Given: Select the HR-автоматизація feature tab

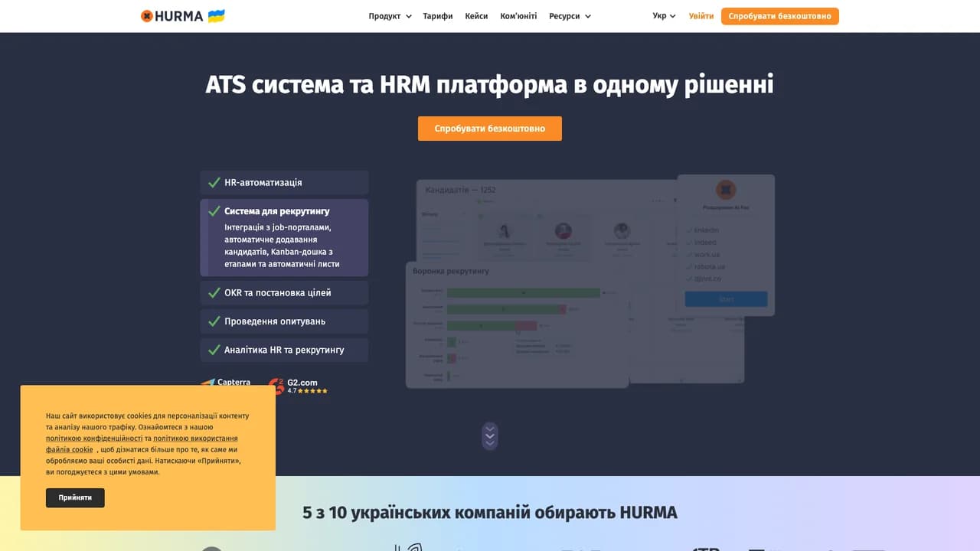Looking at the screenshot, I should tap(284, 183).
